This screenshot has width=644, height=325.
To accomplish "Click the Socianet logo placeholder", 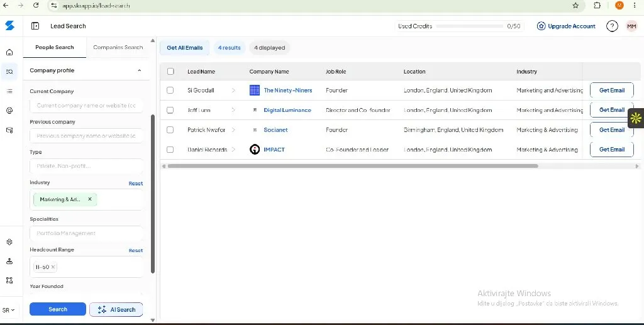I will coord(255,129).
